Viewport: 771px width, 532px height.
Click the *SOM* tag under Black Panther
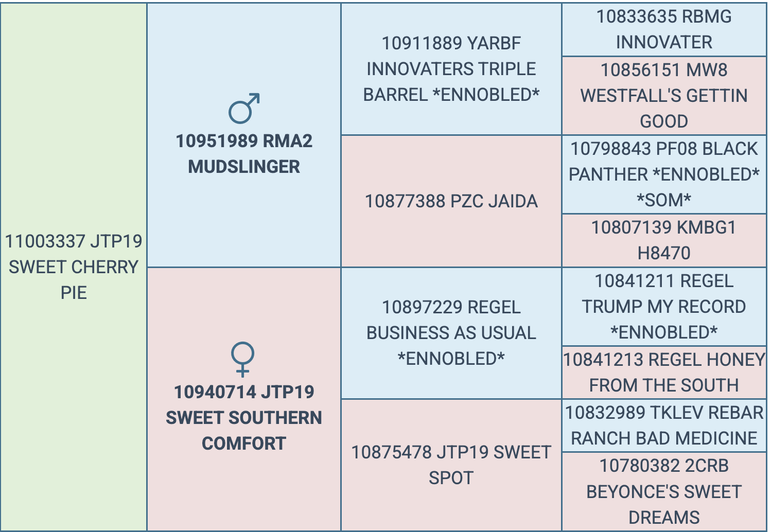pyautogui.click(x=664, y=200)
